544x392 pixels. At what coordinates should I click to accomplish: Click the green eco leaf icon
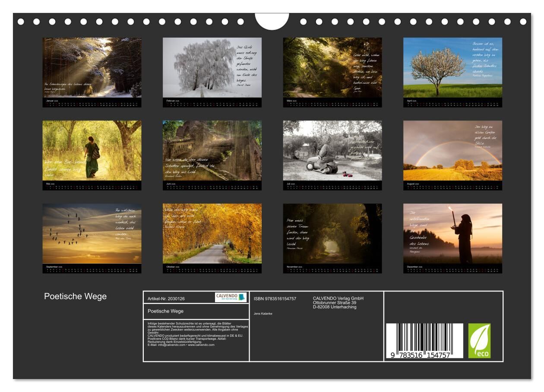tap(479, 341)
